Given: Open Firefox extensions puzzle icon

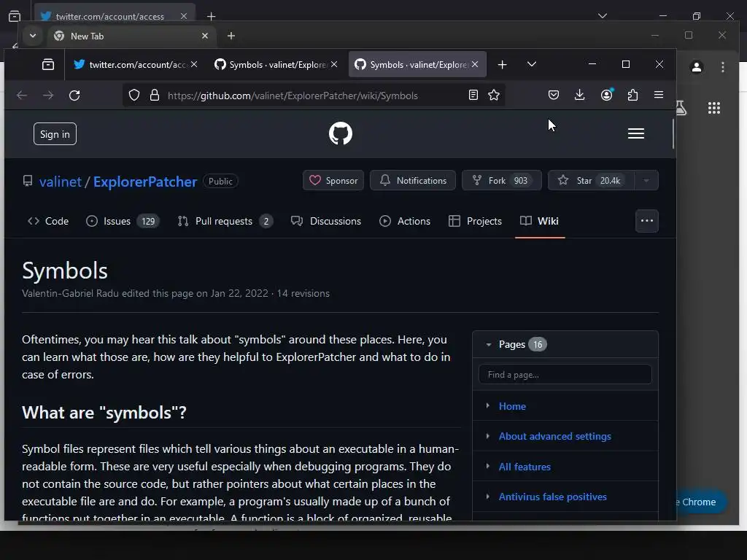Looking at the screenshot, I should 632,96.
